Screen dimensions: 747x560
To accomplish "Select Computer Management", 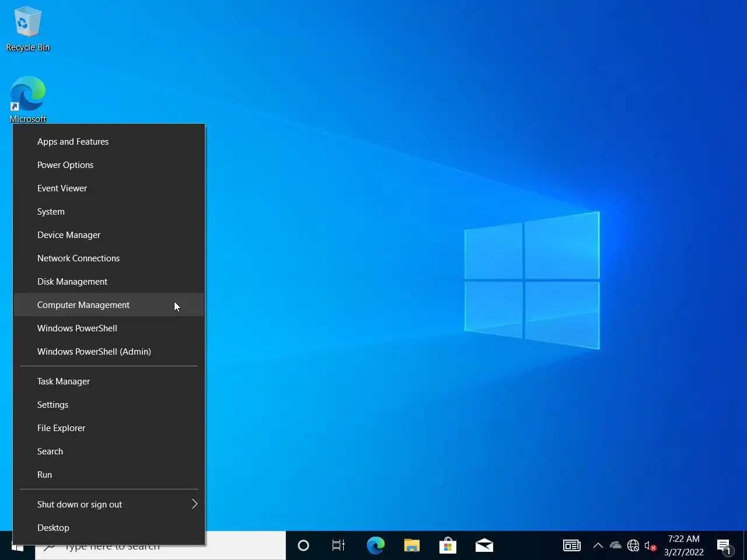I will 109,305.
